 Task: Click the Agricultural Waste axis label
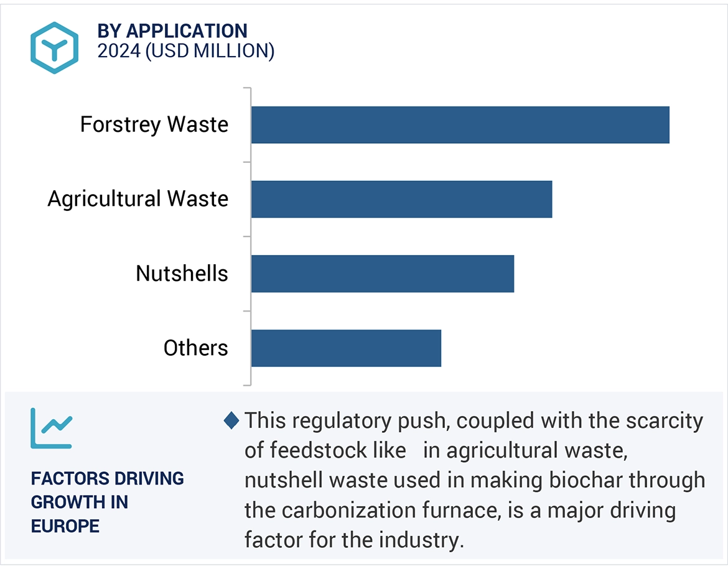pyautogui.click(x=138, y=199)
